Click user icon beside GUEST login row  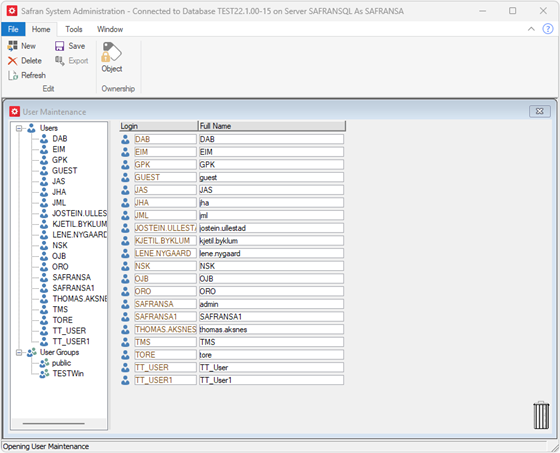(125, 177)
